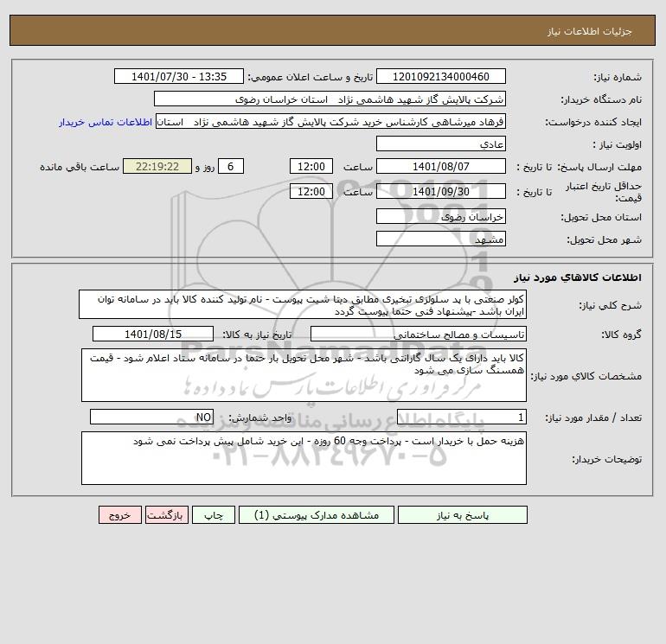Image resolution: width=666 pixels, height=644 pixels.
Task: Select the شماره نیاز number field
Action: point(441,76)
